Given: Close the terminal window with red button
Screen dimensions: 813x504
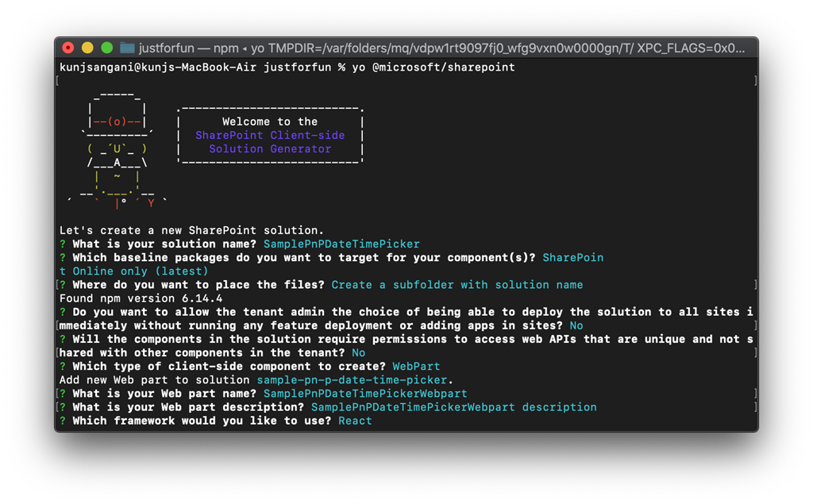Looking at the screenshot, I should click(x=68, y=48).
